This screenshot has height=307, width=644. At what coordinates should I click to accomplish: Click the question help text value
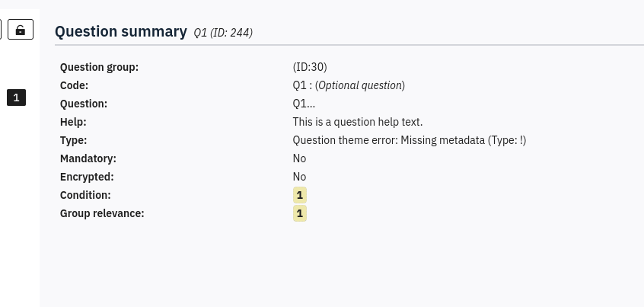357,122
